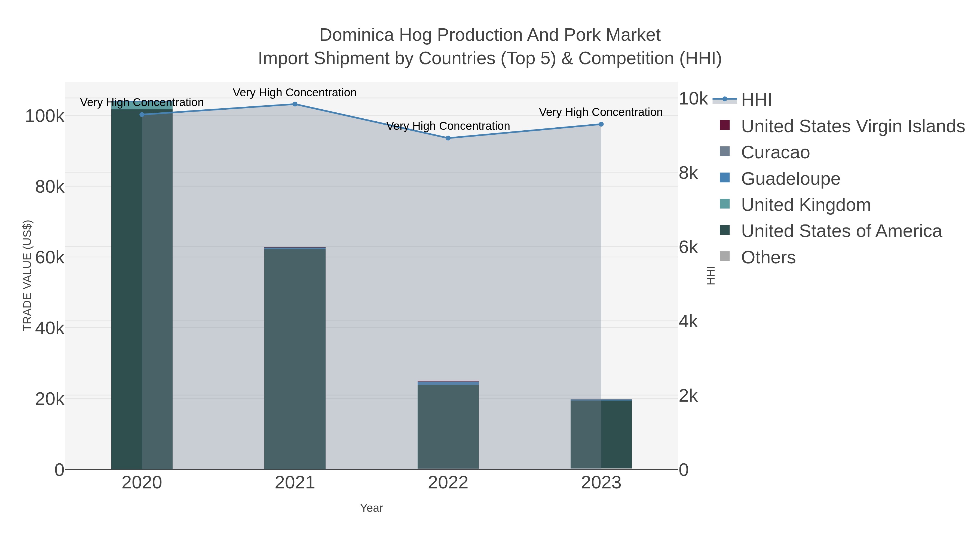This screenshot has height=551, width=980.
Task: Toggle United States Virgin Islands legend entry
Action: (x=842, y=126)
